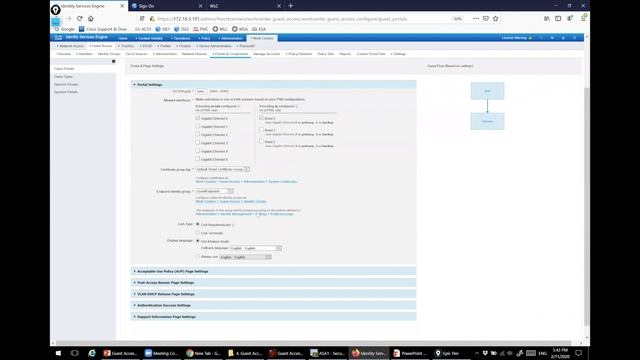640x360 pixels.
Task: Select Sponsor Groups in the left sidebar
Action: click(x=66, y=84)
